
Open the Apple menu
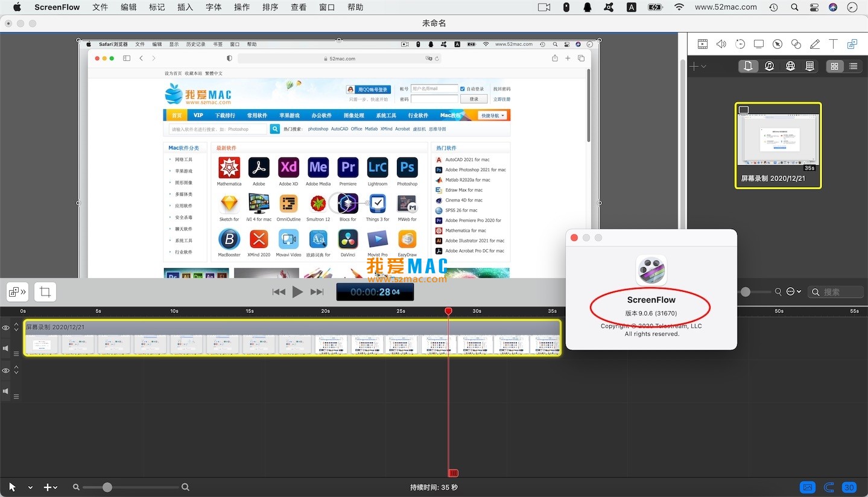point(17,7)
